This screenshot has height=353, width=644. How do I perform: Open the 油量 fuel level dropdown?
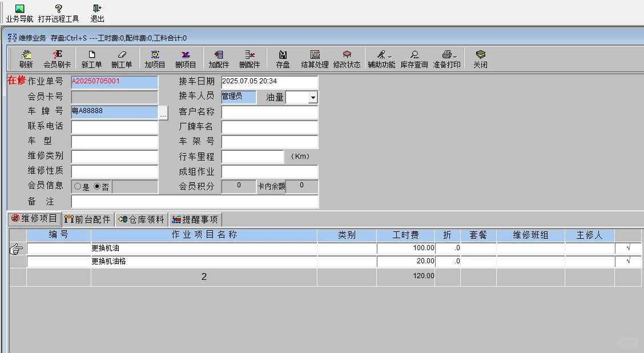[313, 98]
